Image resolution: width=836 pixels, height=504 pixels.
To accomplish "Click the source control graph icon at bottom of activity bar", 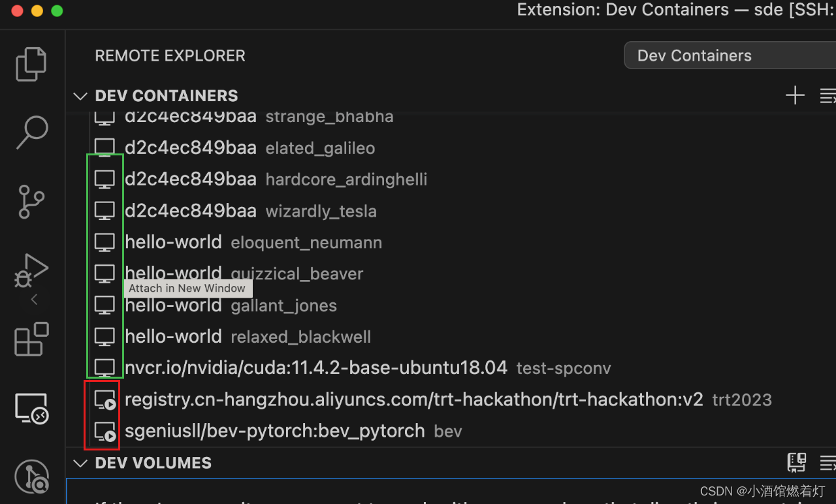I will coord(31,477).
